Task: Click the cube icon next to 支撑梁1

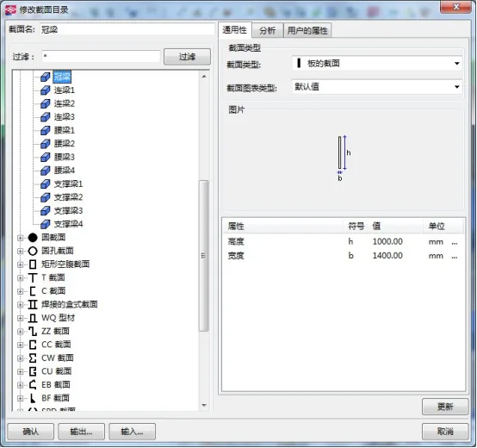Action: (x=46, y=184)
